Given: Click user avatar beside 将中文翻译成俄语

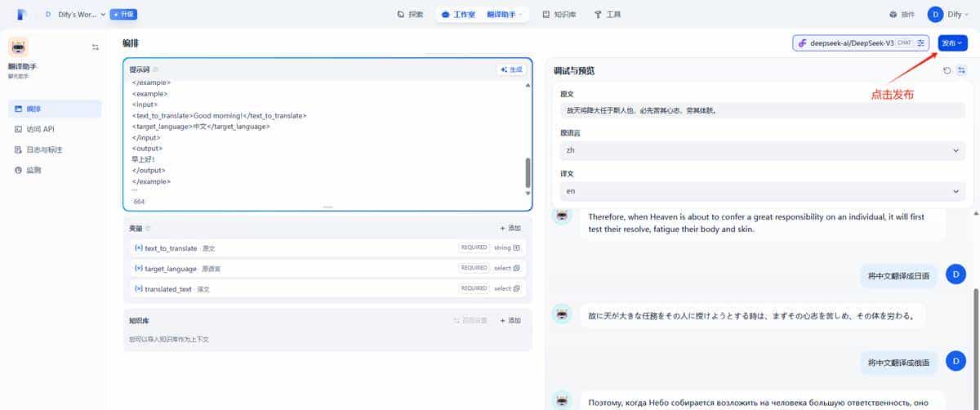Looking at the screenshot, I should coord(955,360).
